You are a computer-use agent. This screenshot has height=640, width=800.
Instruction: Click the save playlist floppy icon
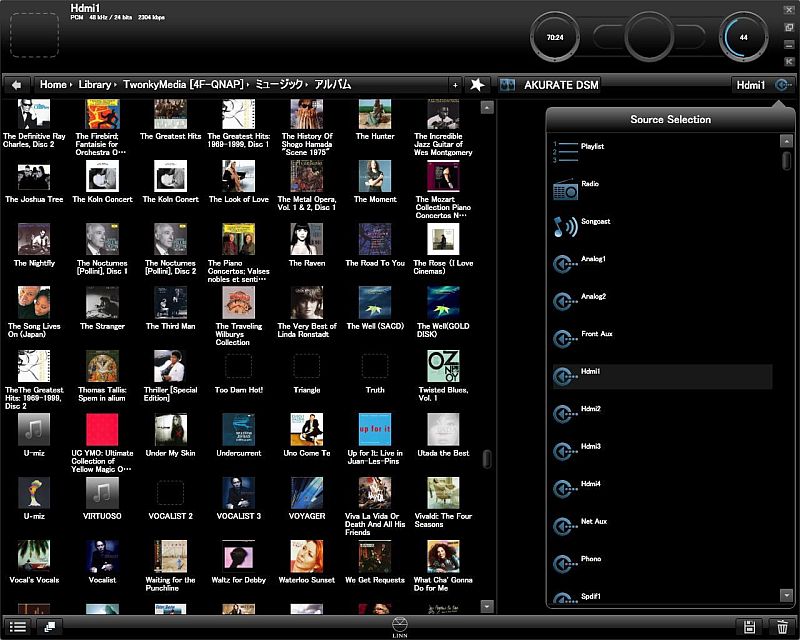coord(749,626)
